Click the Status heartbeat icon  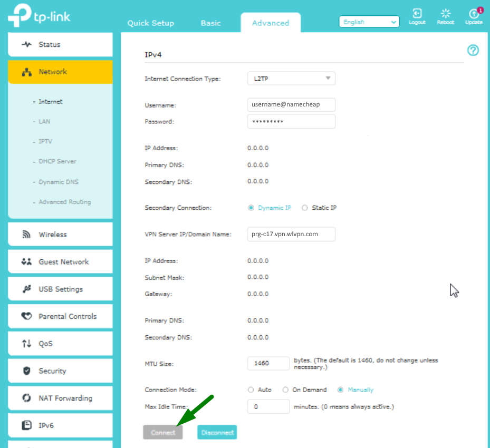point(27,44)
